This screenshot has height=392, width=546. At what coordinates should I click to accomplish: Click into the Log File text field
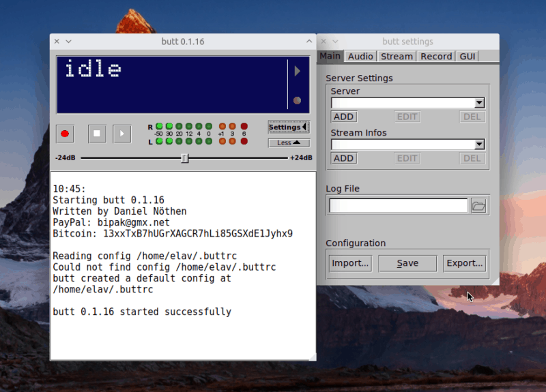pyautogui.click(x=398, y=205)
